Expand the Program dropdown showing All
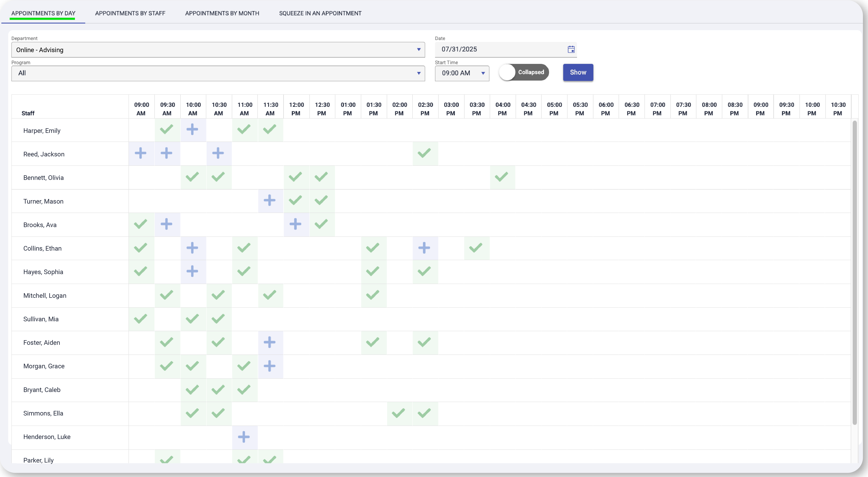Screen dimensions: 868x477 tap(218, 73)
